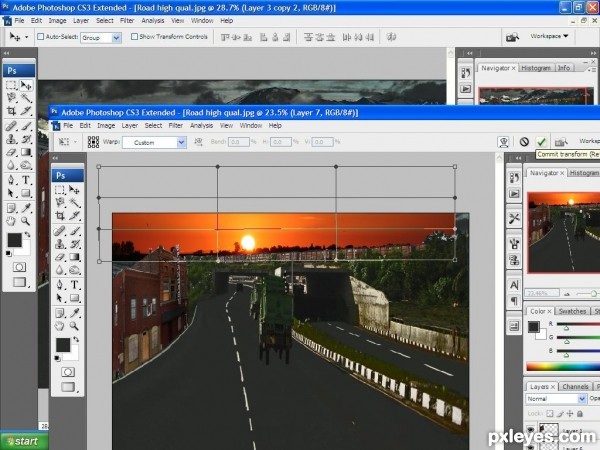Toggle Quick Mask mode in the inner toolbox

click(x=68, y=372)
